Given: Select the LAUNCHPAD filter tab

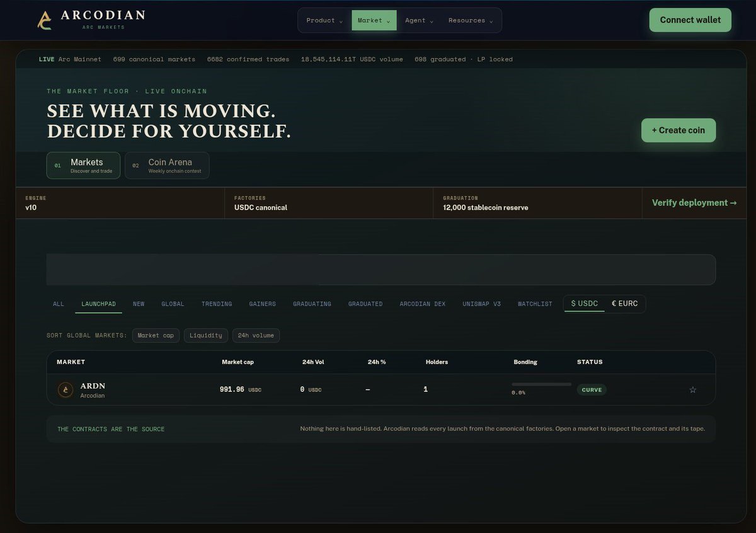Looking at the screenshot, I should coord(98,304).
